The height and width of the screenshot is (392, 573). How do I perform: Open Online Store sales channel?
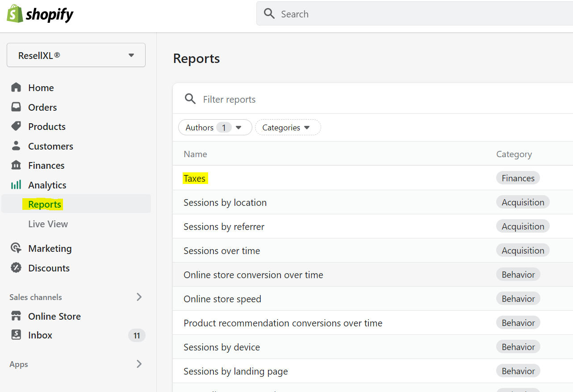pos(54,317)
